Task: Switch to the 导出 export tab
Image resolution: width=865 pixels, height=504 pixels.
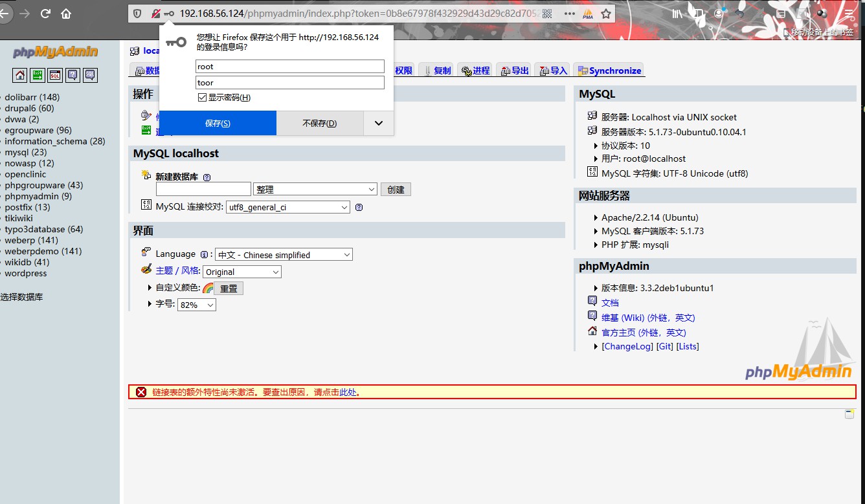Action: click(x=515, y=71)
